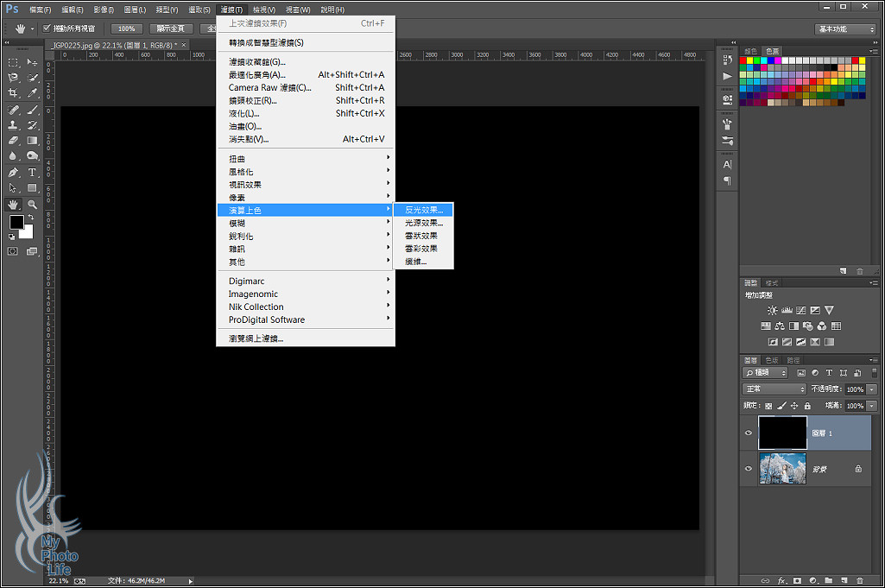The width and height of the screenshot is (885, 588).
Task: Open the layer blending mode dropdown (正常)
Action: [x=774, y=389]
